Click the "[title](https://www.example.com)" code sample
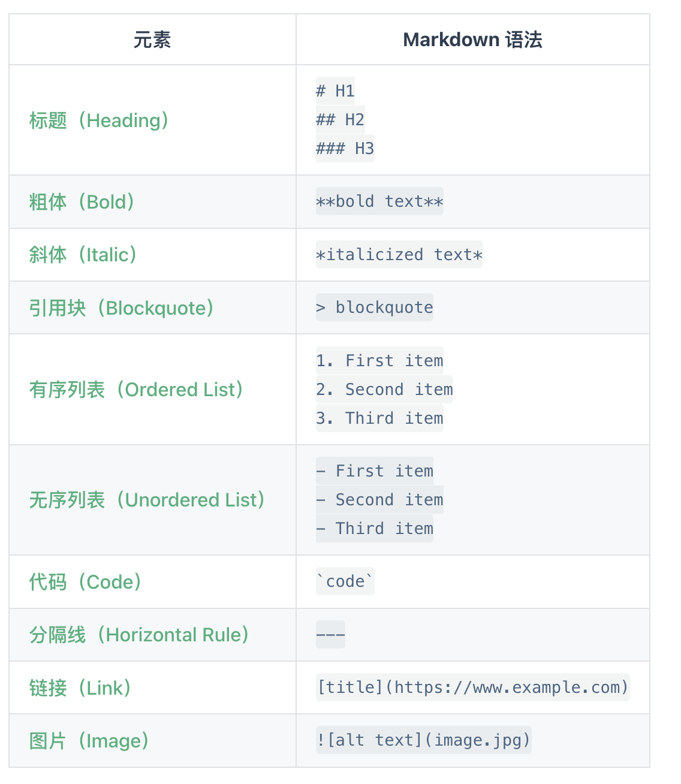The image size is (681, 784). coord(472,687)
